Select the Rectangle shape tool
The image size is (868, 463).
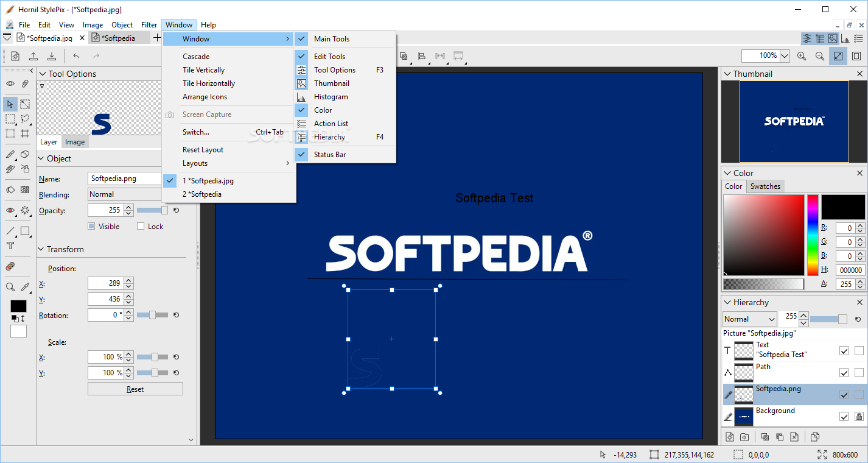(25, 231)
